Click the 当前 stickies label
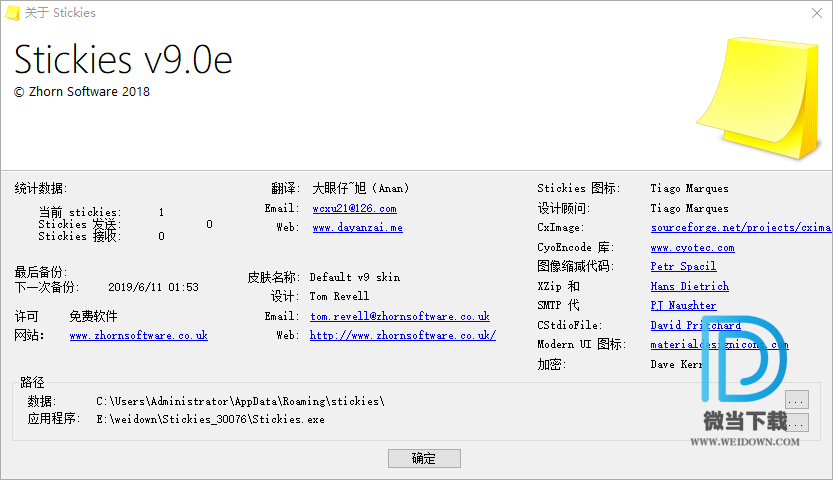 80,212
